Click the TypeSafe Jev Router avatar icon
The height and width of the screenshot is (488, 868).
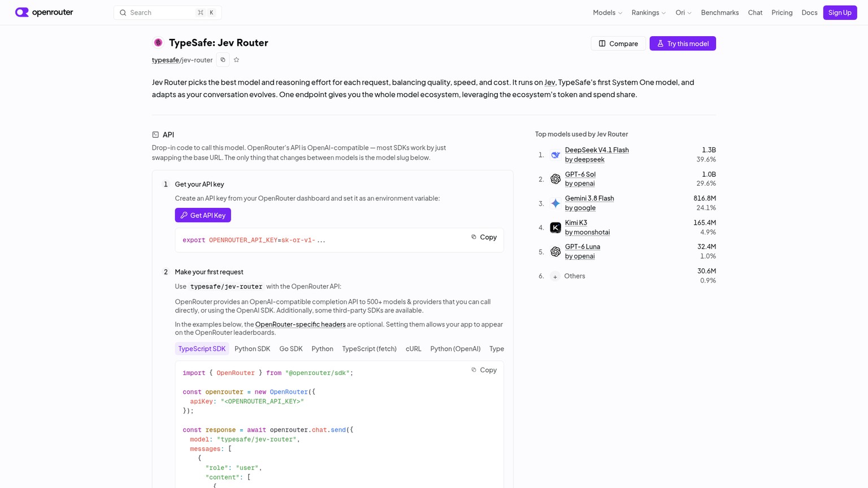click(x=158, y=43)
